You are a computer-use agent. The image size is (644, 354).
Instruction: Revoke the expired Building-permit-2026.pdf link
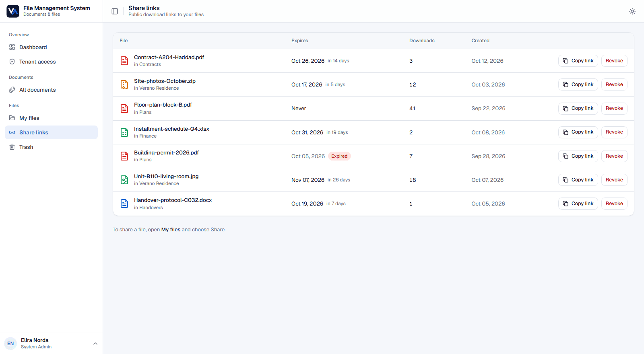pos(614,156)
